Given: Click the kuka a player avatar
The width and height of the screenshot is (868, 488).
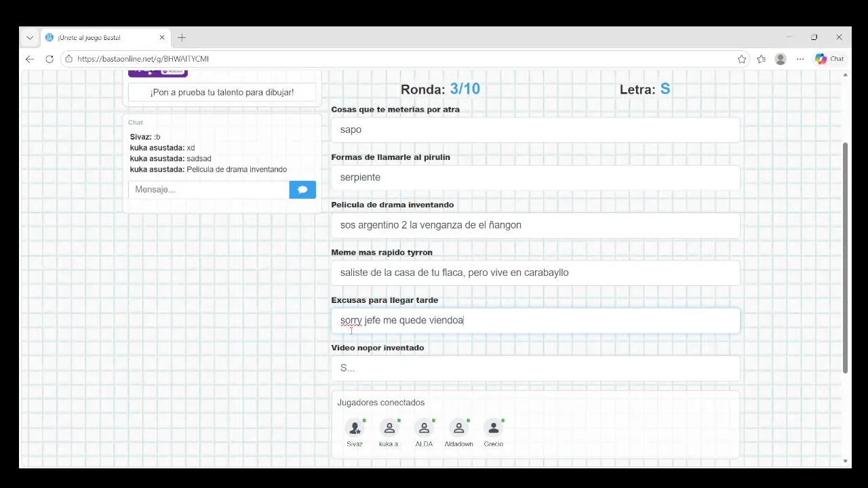Looking at the screenshot, I should coord(389,428).
